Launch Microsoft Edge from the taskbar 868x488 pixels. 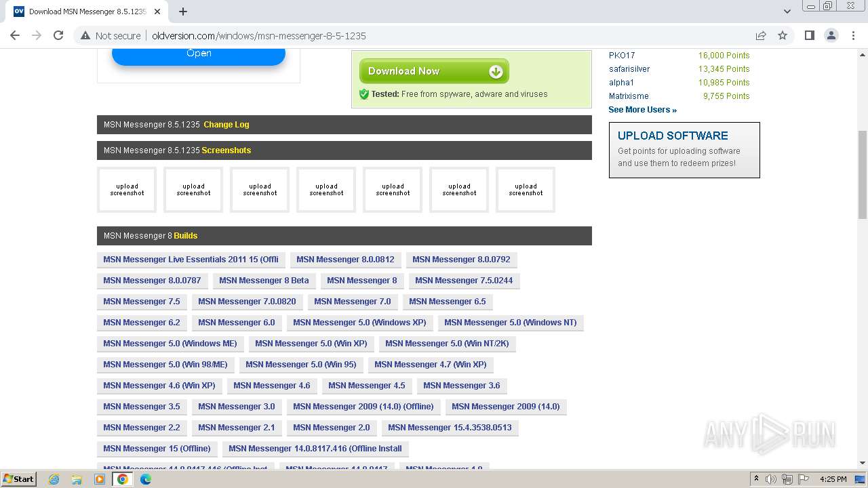pos(146,479)
